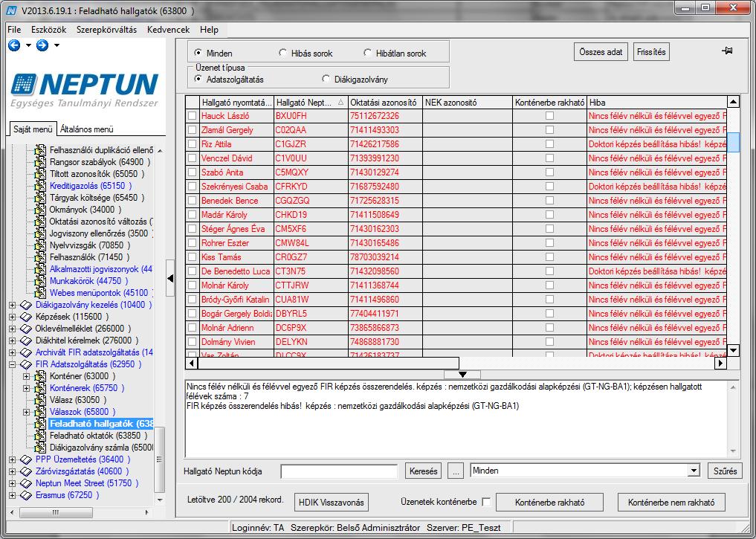The image size is (756, 539).
Task: Click the Munkakörök (44750) node icon
Action: (x=41, y=281)
